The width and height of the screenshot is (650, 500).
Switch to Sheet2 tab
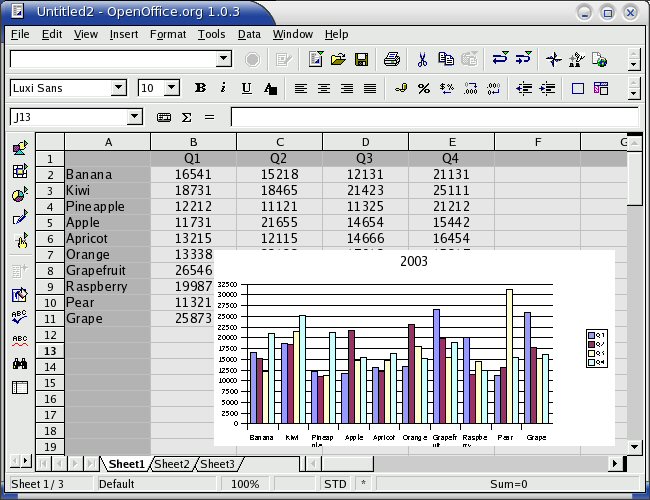pos(172,464)
